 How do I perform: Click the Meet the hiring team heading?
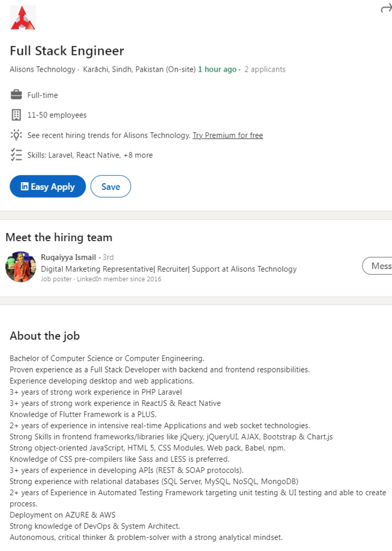click(x=59, y=237)
